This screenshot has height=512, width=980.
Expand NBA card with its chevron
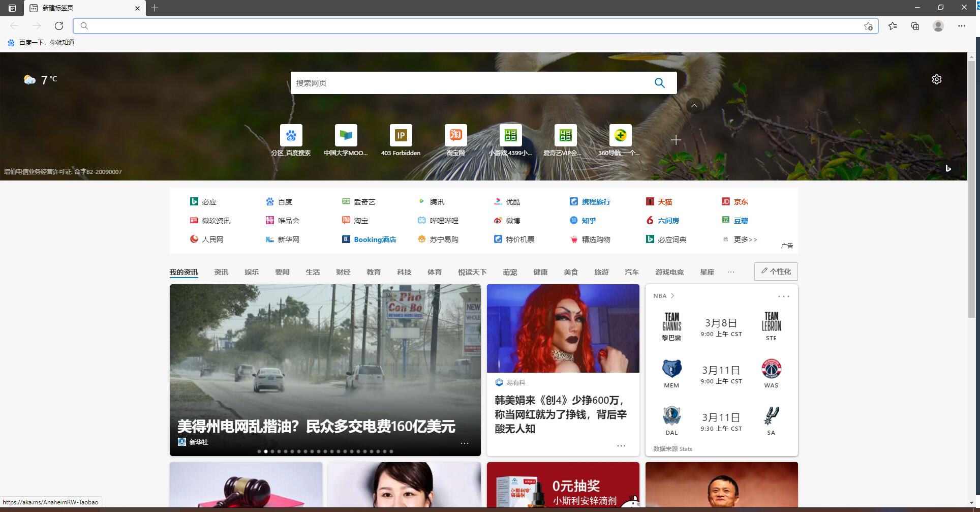(x=672, y=296)
